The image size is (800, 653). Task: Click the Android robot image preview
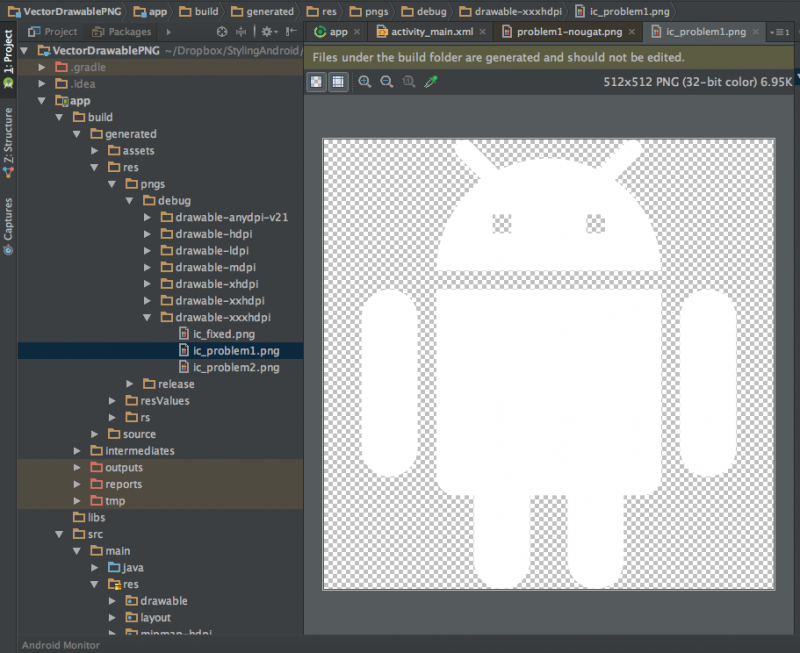click(548, 364)
